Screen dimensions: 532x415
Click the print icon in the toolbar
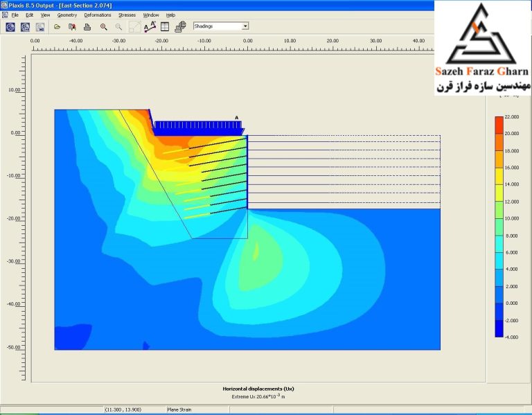87,27
